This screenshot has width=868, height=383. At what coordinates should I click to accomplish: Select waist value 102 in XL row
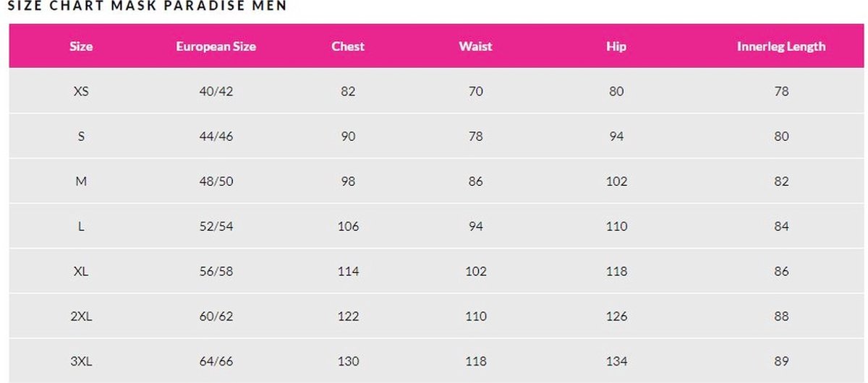click(x=475, y=272)
